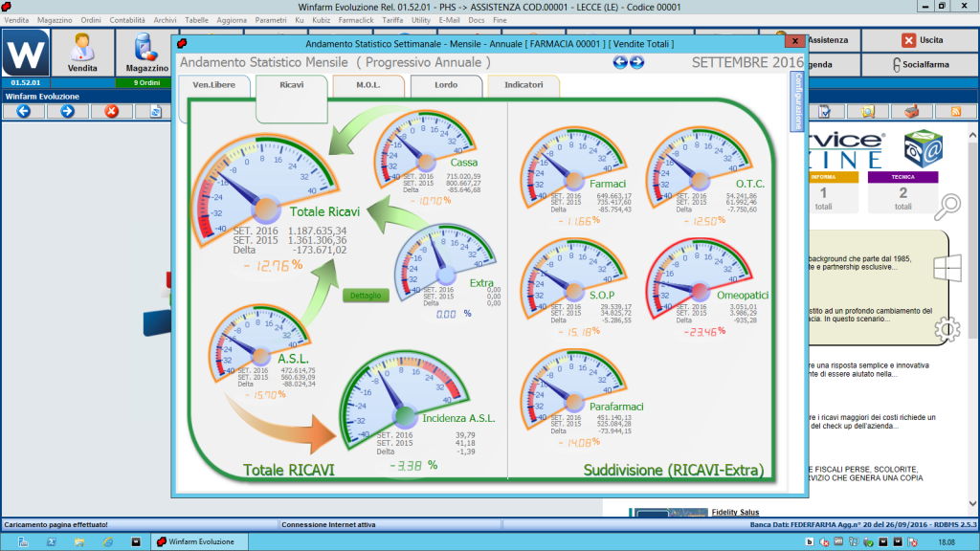The height and width of the screenshot is (551, 980).
Task: Open the Fidelity Salus link
Action: tap(735, 513)
